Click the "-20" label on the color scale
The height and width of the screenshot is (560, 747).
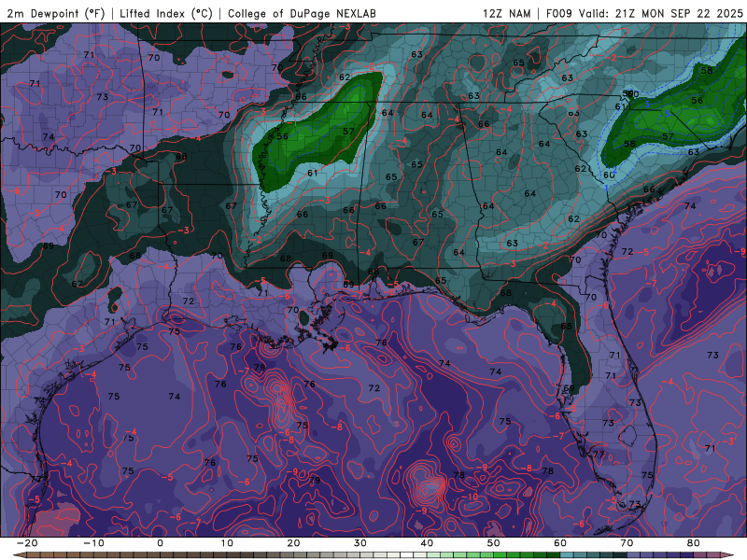click(27, 543)
